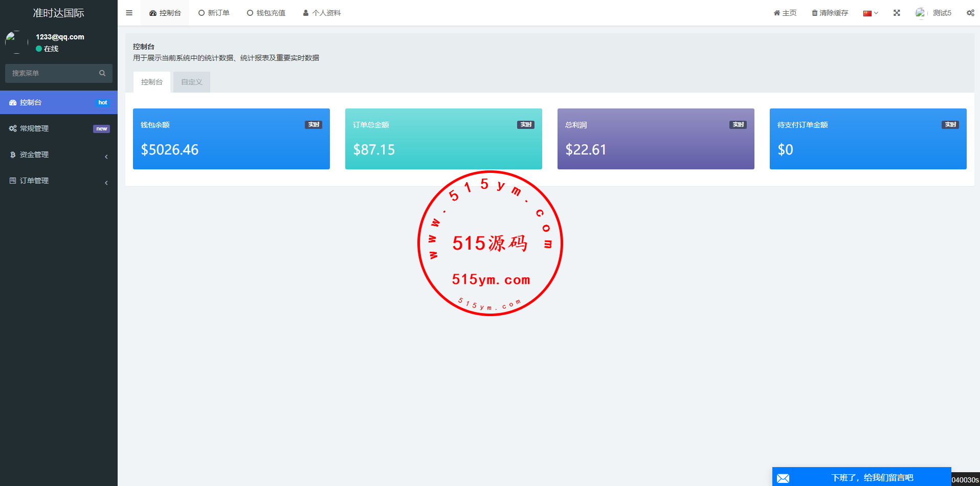The width and height of the screenshot is (980, 486).
Task: Click the fullscreen expand icon
Action: (x=897, y=13)
